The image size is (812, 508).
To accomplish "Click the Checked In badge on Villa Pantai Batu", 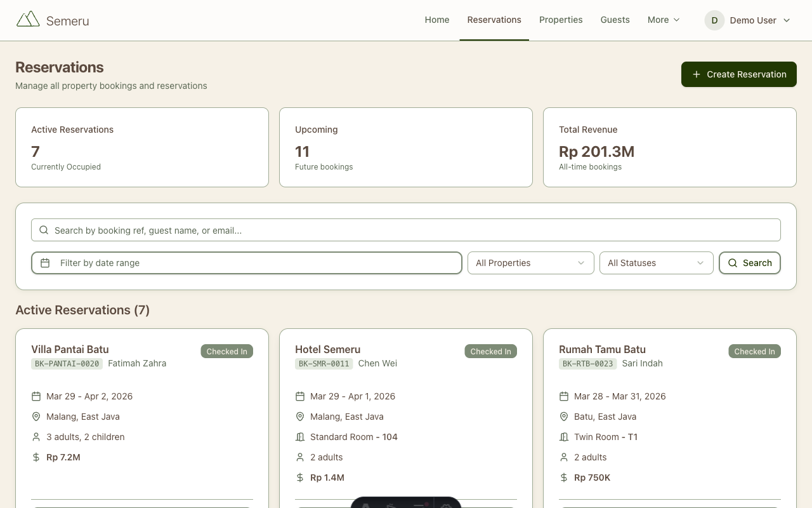I will coord(227,351).
